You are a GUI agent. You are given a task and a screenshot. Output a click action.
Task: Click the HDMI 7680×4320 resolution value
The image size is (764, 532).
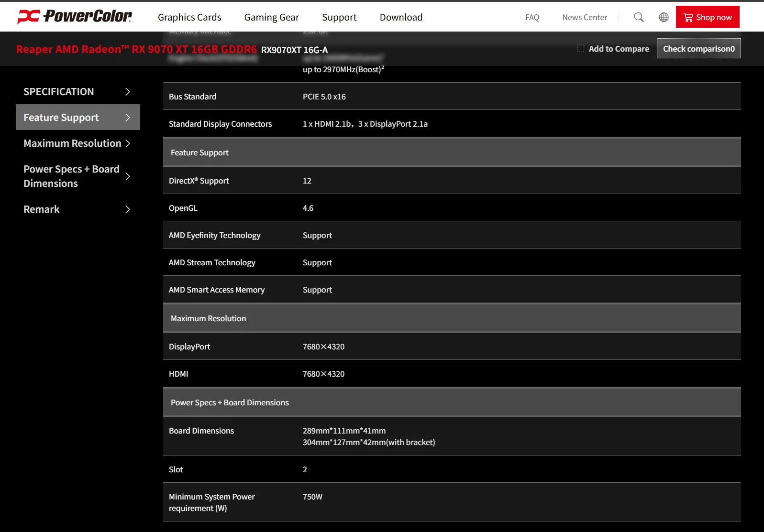click(x=323, y=374)
